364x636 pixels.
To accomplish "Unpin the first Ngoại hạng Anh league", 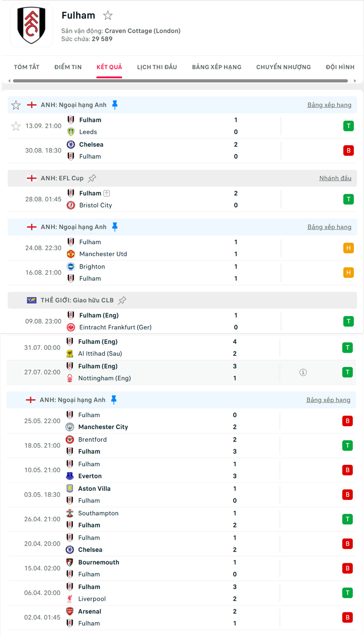I will point(115,105).
